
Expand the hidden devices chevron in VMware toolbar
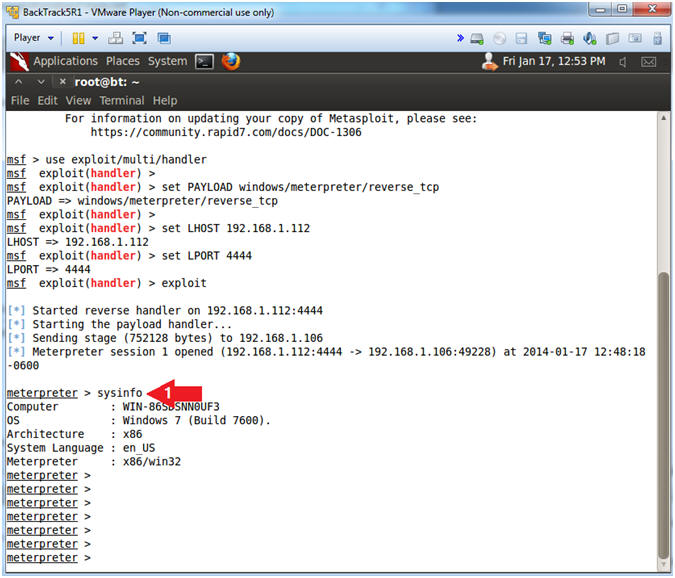pyautogui.click(x=460, y=38)
